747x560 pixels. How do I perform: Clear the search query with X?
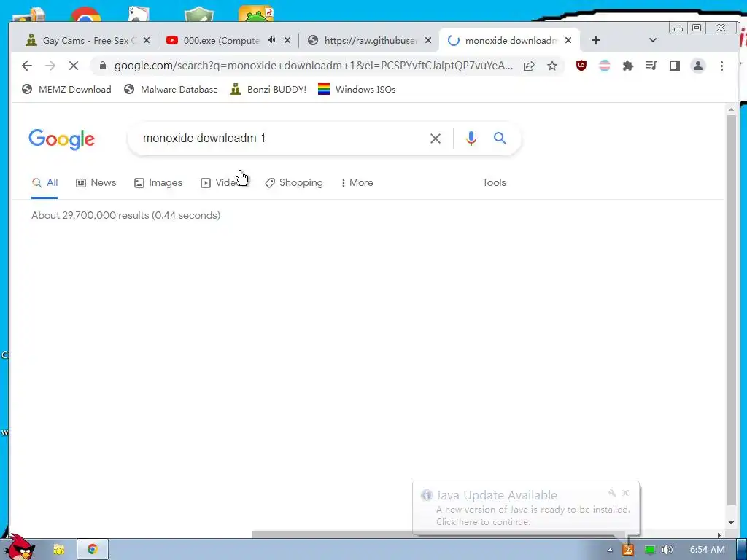coord(436,139)
